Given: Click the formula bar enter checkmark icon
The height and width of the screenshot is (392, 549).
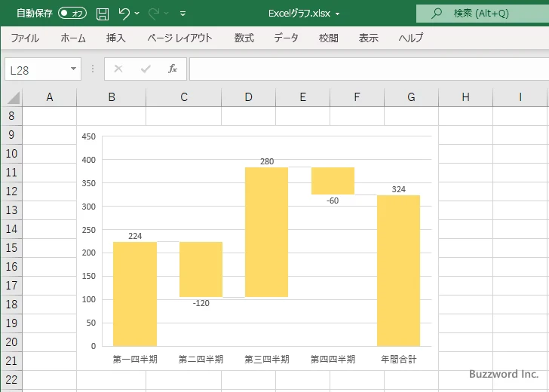Looking at the screenshot, I should tap(146, 69).
